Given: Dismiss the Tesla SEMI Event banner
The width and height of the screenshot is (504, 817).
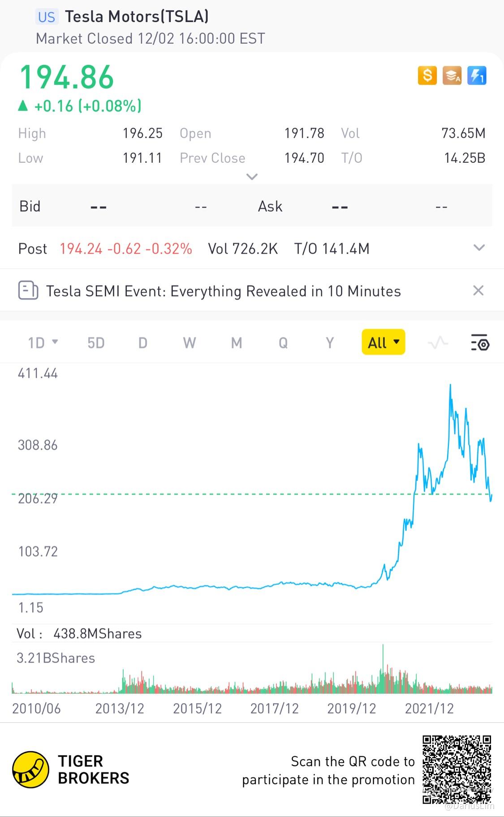Looking at the screenshot, I should coord(478,291).
